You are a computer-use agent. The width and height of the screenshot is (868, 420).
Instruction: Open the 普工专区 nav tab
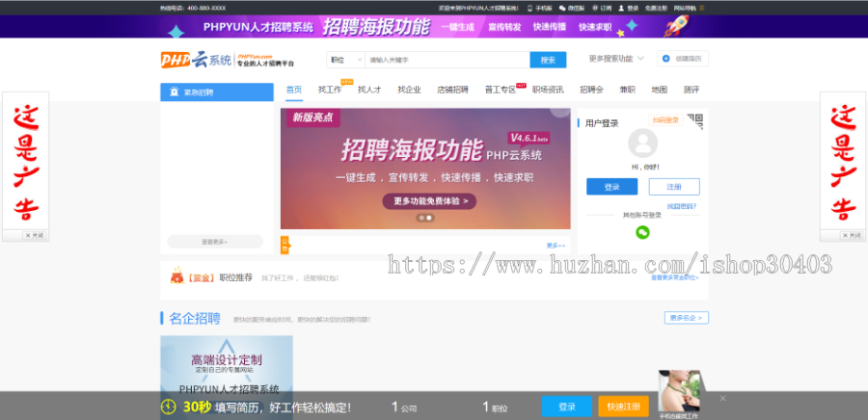pos(501,90)
